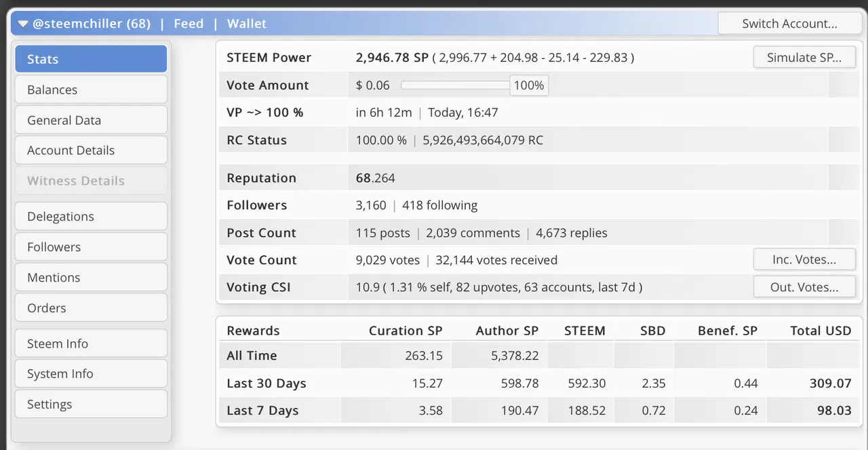Go to General Data section
This screenshot has width=868, height=450.
91,120
